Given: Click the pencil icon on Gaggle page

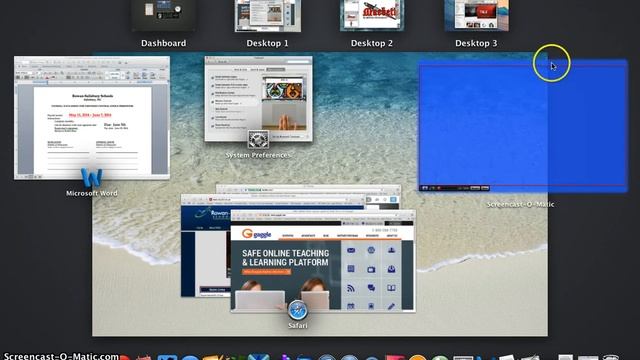Looking at the screenshot, I should pyautogui.click(x=391, y=306).
